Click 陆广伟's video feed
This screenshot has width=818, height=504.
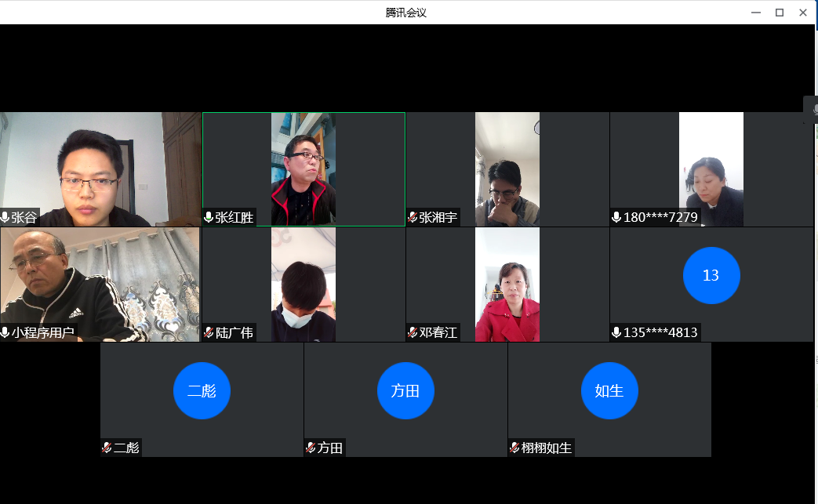[x=304, y=285]
